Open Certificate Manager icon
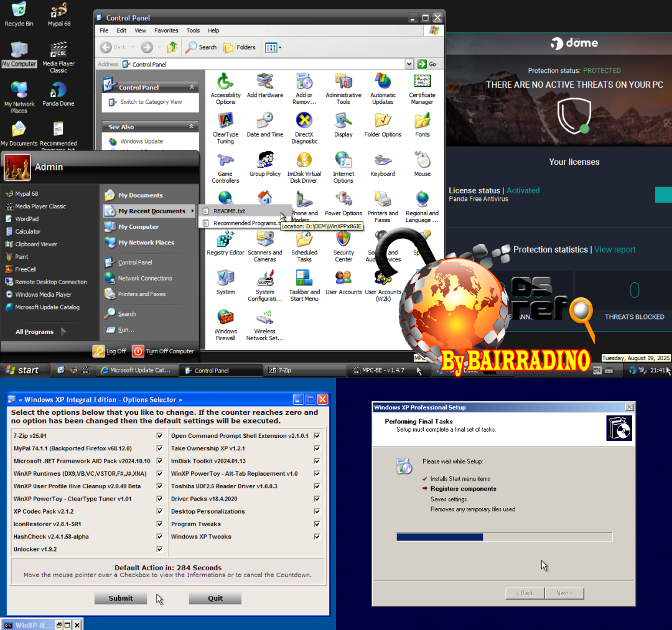 pyautogui.click(x=422, y=89)
